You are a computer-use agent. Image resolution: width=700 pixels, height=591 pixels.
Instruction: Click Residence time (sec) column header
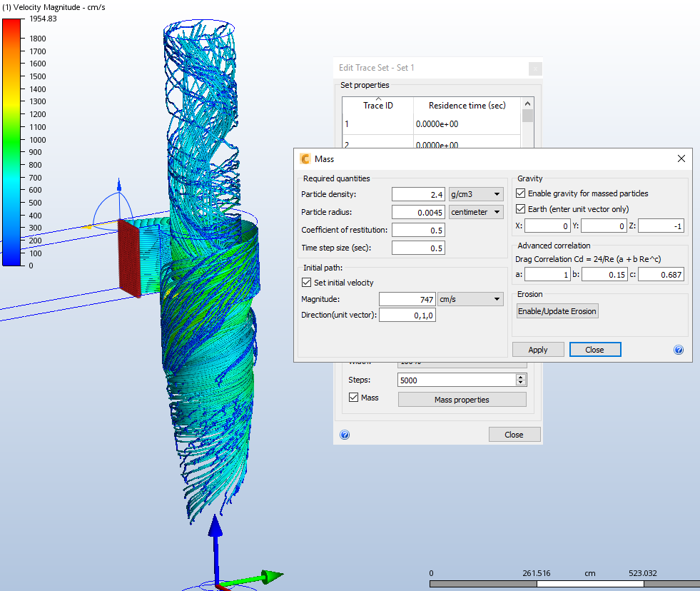[467, 106]
